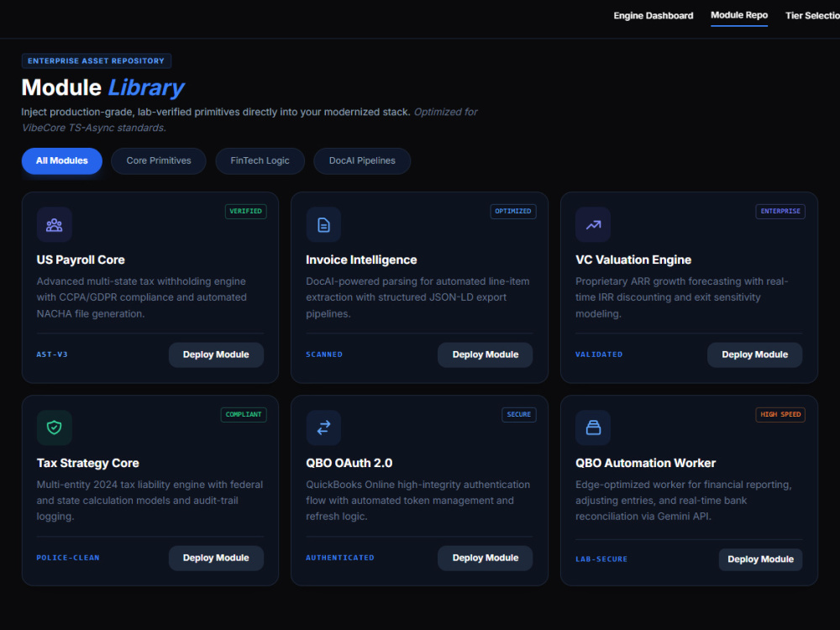Deploy the QBO OAuth 2.0 module
Image resolution: width=840 pixels, height=630 pixels.
[x=486, y=558]
